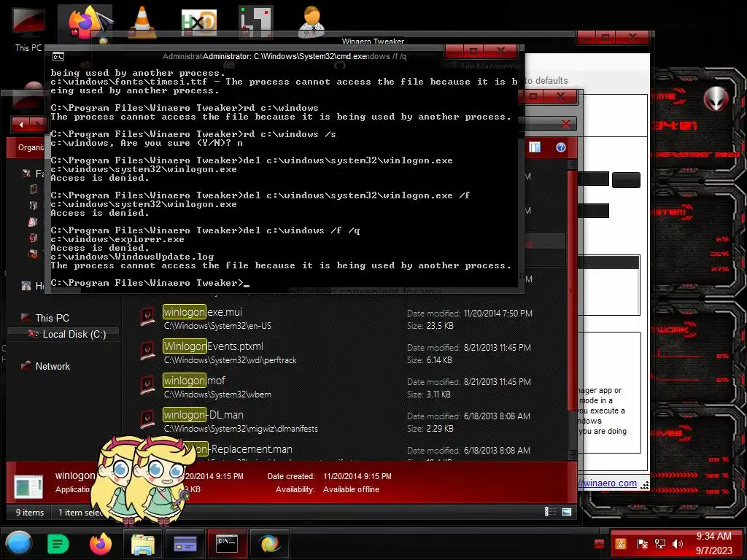The height and width of the screenshot is (560, 747).
Task: Launch Firefox from desktop shortcut
Action: click(85, 23)
